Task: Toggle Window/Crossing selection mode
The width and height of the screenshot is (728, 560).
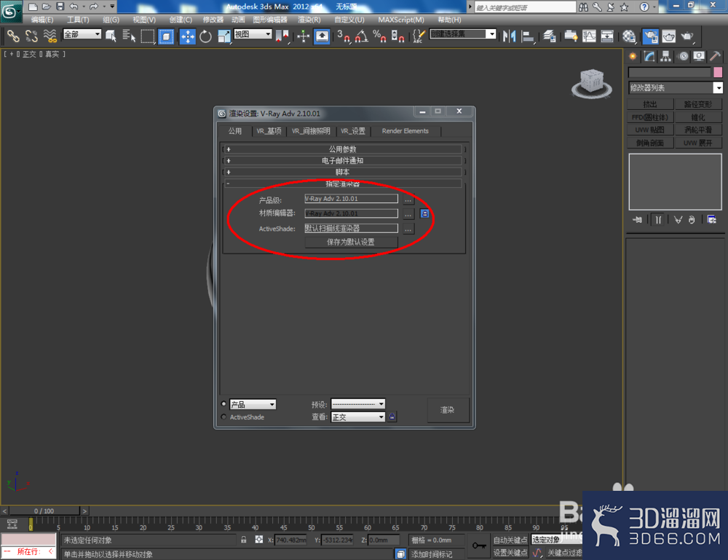Action: [166, 36]
